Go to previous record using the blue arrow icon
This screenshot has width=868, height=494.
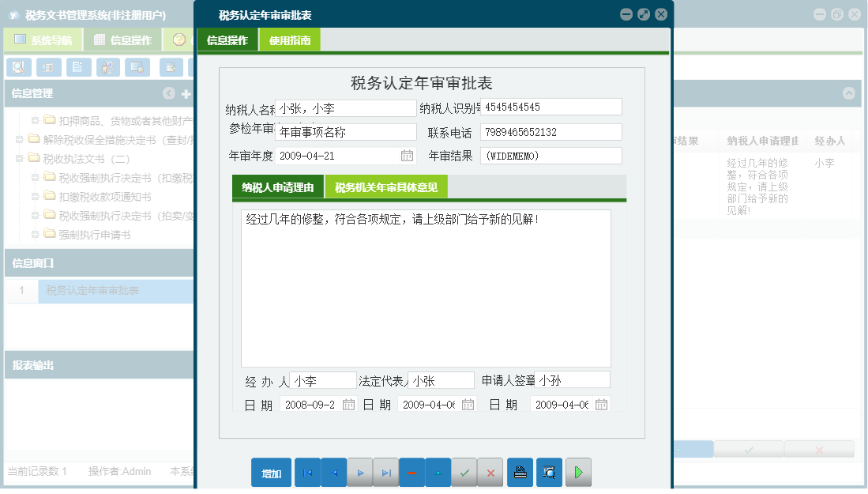point(333,472)
